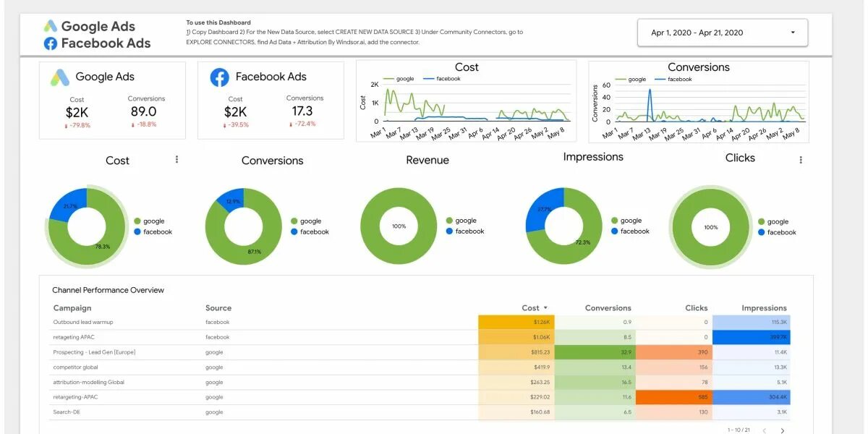Click the -79.8% cost change indicator
This screenshot has width=868, height=434.
pos(77,125)
